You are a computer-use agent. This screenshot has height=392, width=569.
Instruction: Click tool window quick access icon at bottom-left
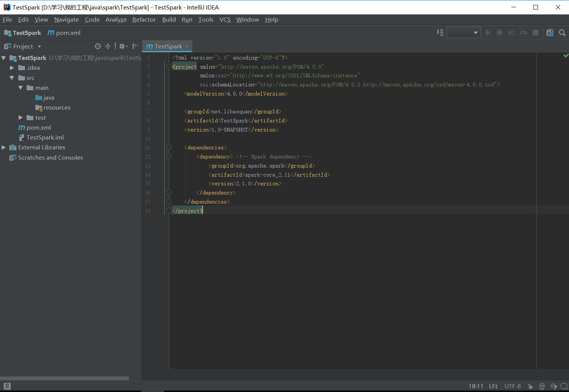coord(7,386)
